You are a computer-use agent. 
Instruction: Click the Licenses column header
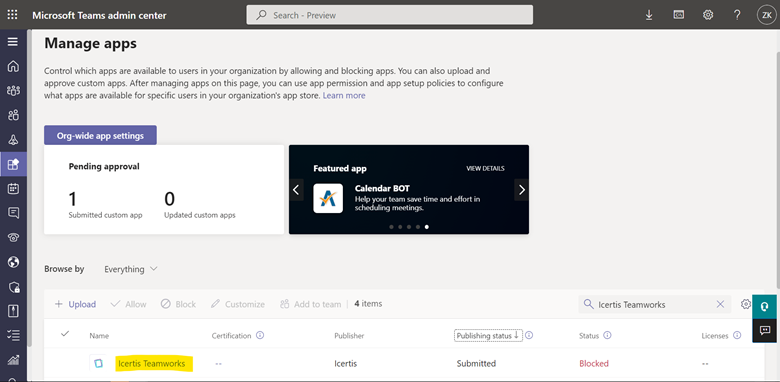click(x=715, y=336)
